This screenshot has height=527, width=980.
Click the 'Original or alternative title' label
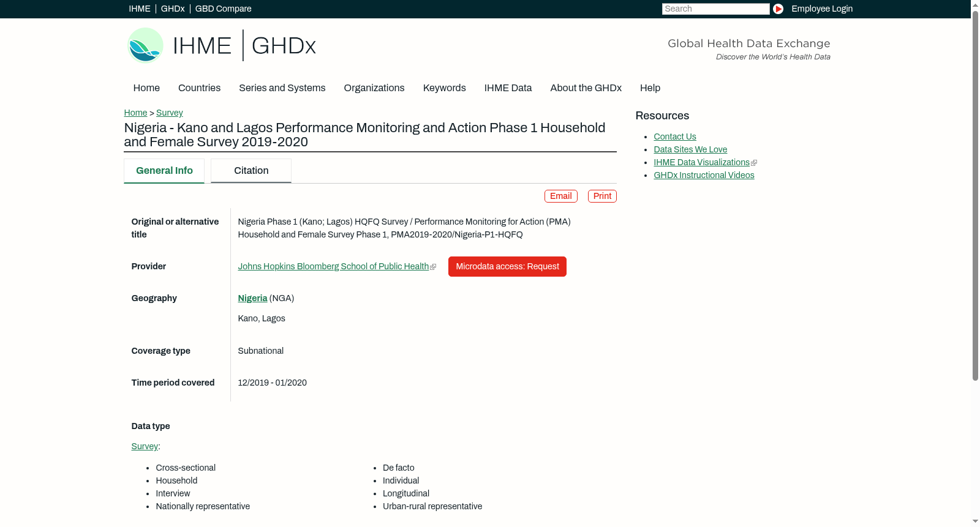(175, 228)
